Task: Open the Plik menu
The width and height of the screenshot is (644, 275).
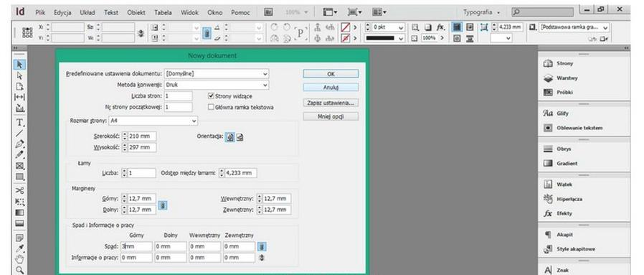Action: coord(40,12)
